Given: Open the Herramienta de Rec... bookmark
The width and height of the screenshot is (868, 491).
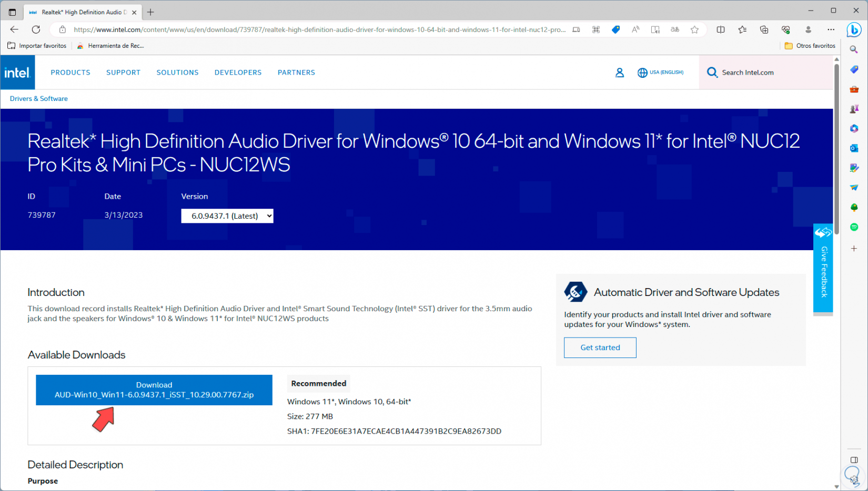Looking at the screenshot, I should pos(110,46).
